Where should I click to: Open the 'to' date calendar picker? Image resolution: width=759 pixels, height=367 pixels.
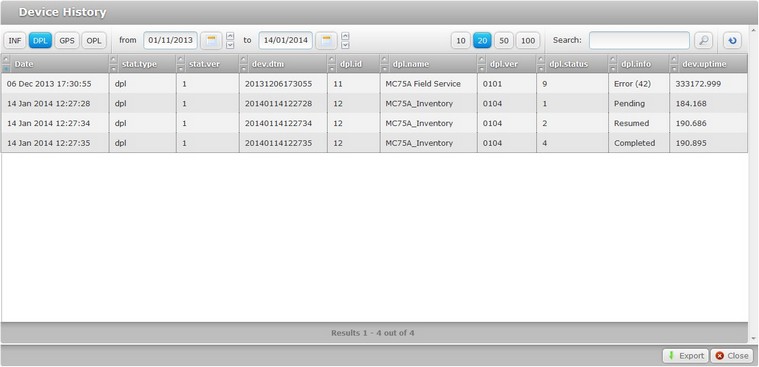pos(326,41)
